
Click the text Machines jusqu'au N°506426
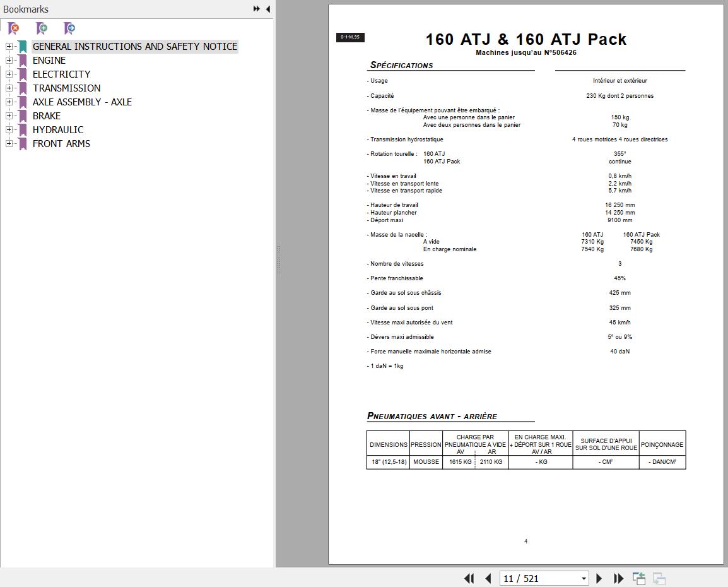(526, 52)
